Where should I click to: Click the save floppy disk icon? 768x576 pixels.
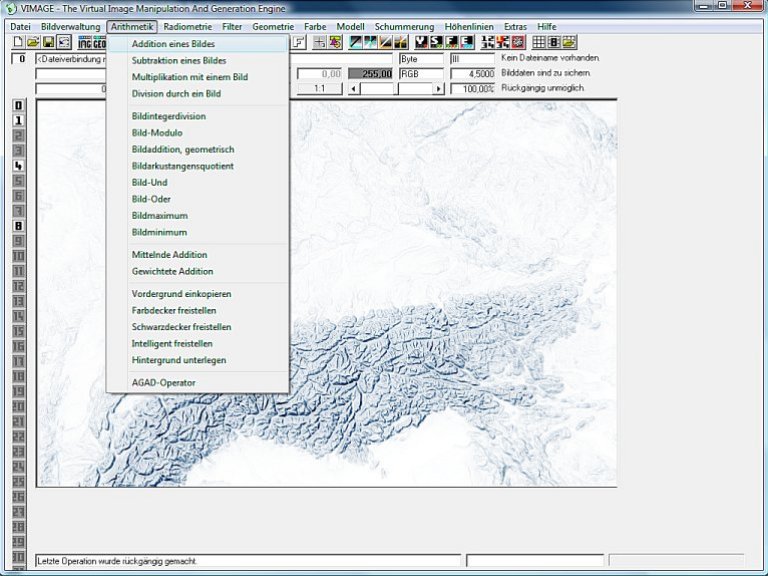point(47,43)
